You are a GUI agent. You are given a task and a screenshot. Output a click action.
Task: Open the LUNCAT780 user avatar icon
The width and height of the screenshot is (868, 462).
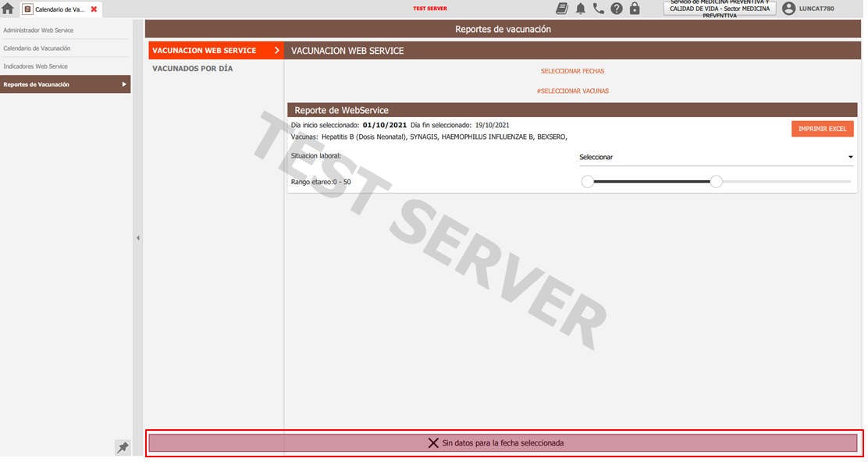788,9
